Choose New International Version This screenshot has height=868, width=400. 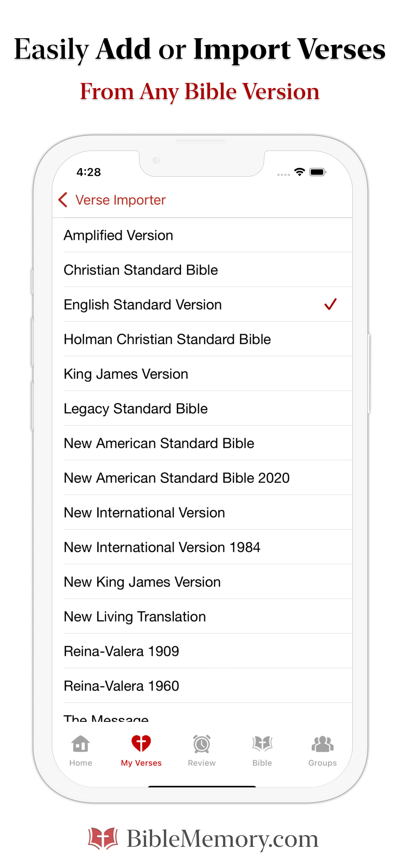point(144,512)
